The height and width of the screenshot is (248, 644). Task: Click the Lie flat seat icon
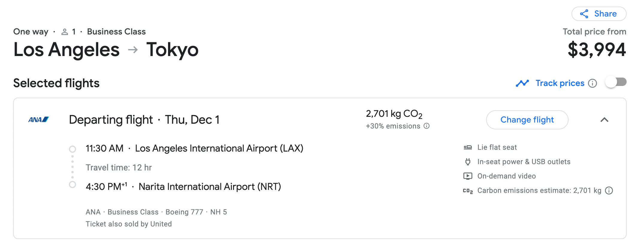[x=468, y=147]
